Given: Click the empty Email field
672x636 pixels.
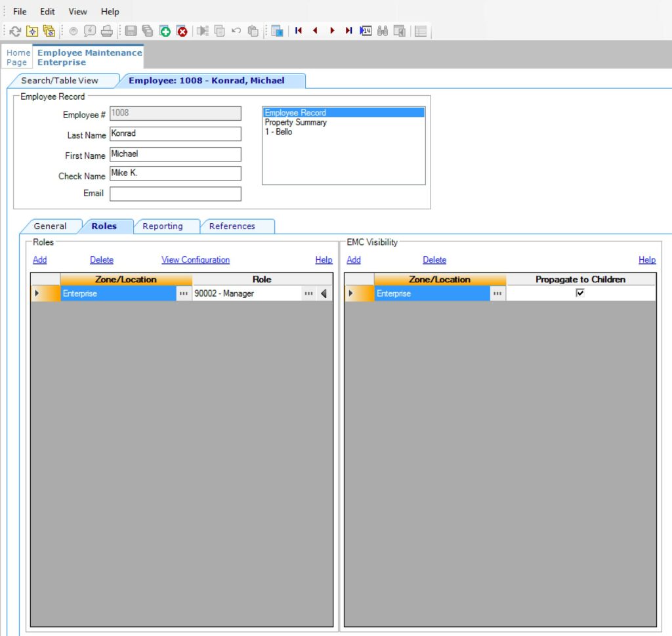Looking at the screenshot, I should coord(175,194).
